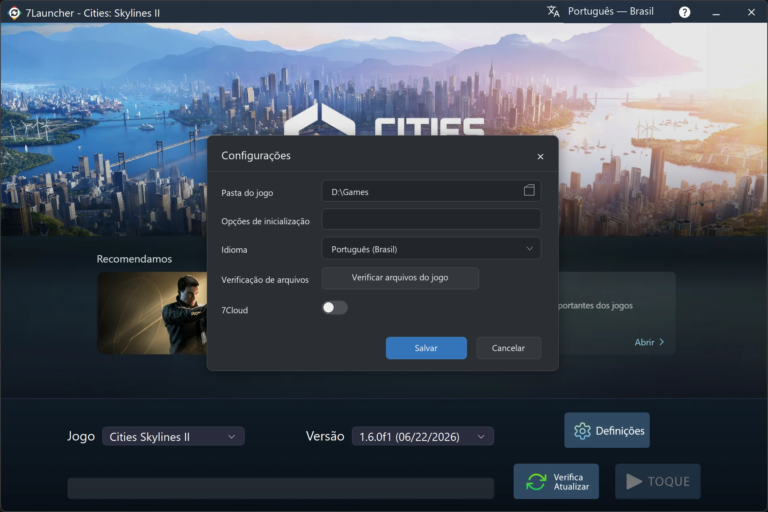Click the Recomendamos heading
768x512 pixels.
[134, 259]
